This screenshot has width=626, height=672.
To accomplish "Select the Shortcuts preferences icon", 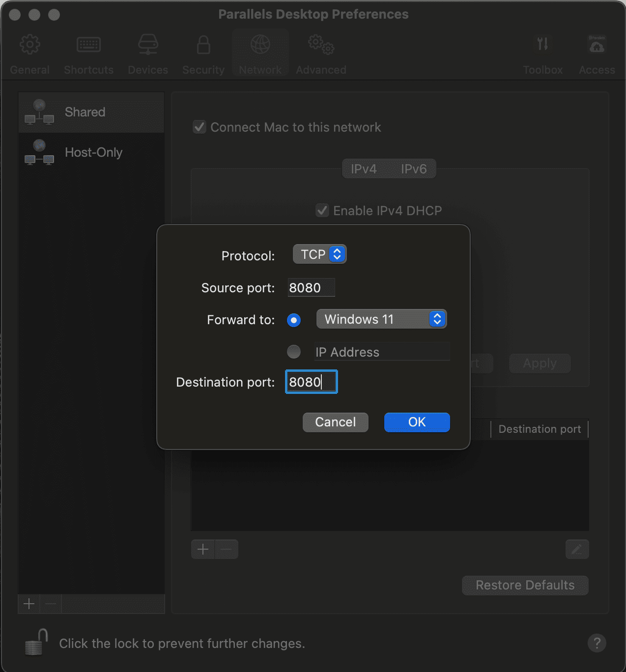I will [x=88, y=52].
